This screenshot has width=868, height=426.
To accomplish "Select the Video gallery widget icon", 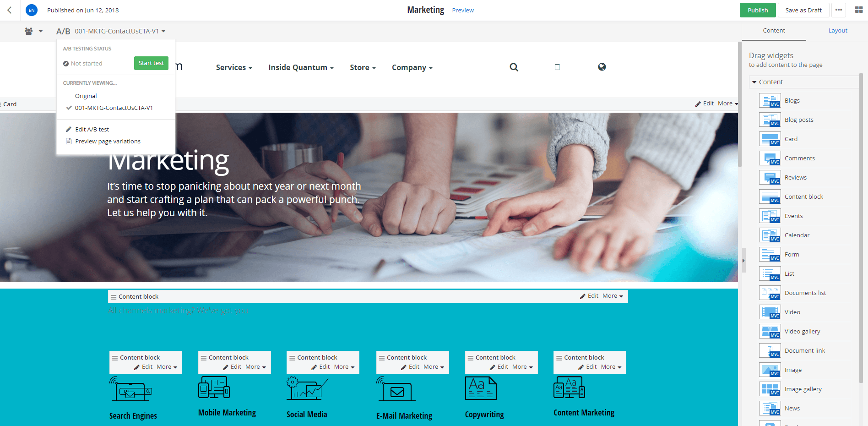I will [x=770, y=331].
